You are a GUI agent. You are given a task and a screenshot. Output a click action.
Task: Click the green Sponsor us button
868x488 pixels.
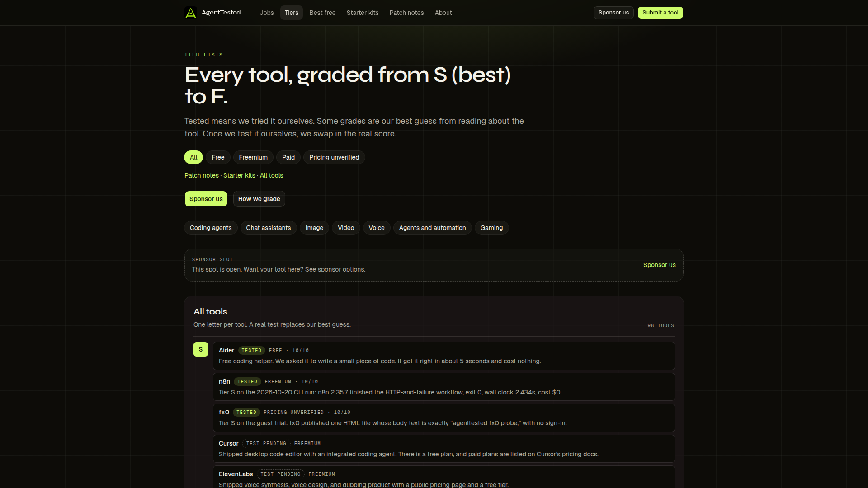(206, 199)
